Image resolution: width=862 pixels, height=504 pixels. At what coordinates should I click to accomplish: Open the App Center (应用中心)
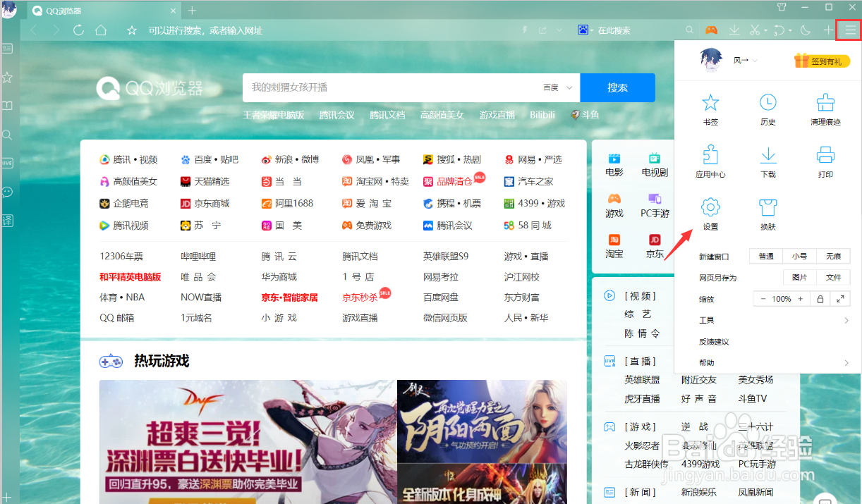click(x=710, y=161)
